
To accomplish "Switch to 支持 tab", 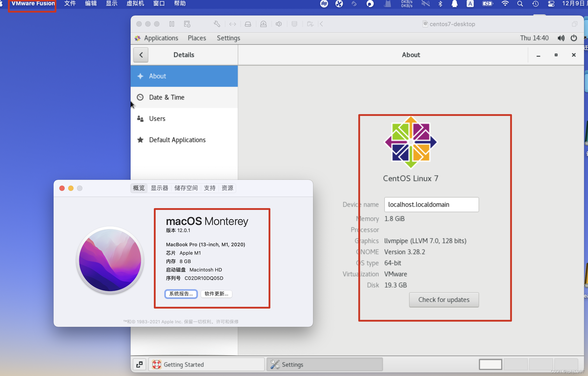I will [x=210, y=188].
